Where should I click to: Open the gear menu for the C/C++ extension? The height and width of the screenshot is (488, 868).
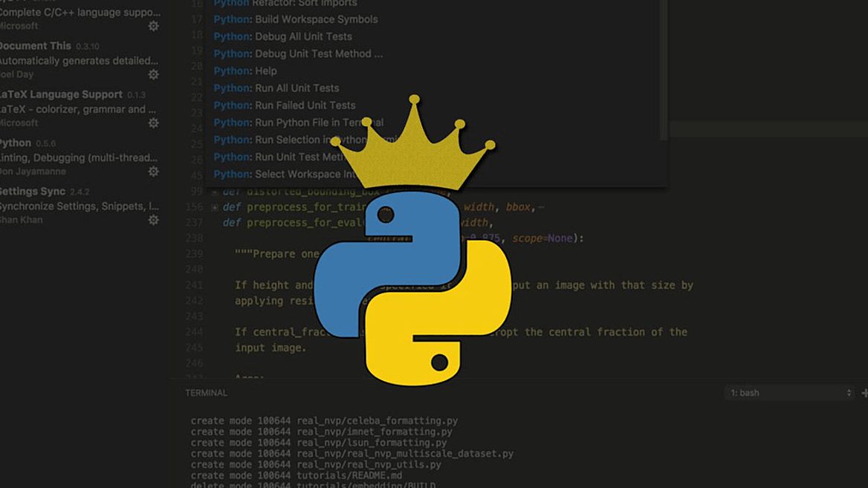coord(153,26)
